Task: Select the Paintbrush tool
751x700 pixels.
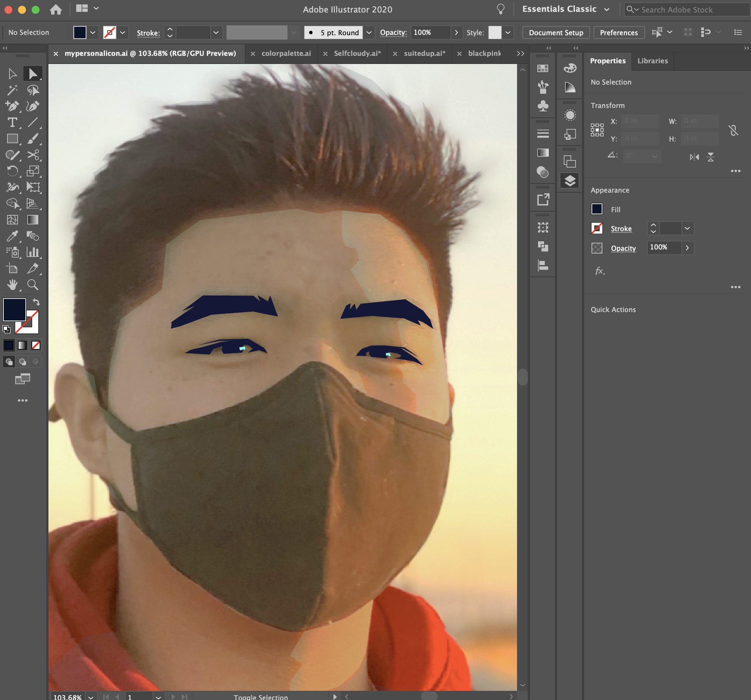Action: click(33, 138)
